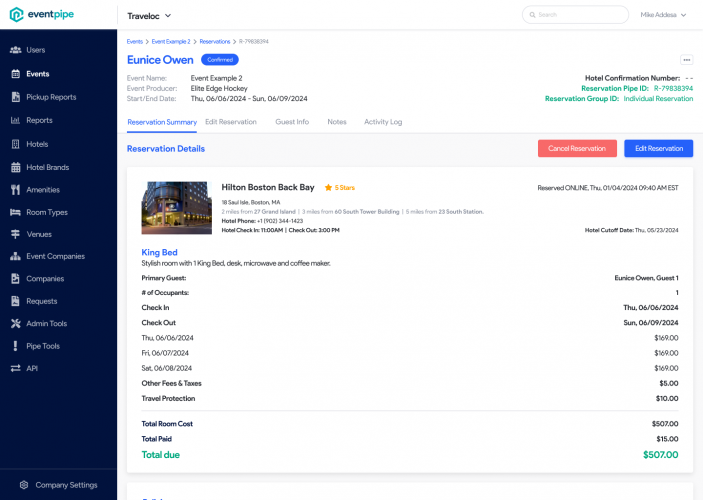Click the Sat, 06/08/2024 nightly rate row
The width and height of the screenshot is (703, 500).
pyautogui.click(x=410, y=368)
